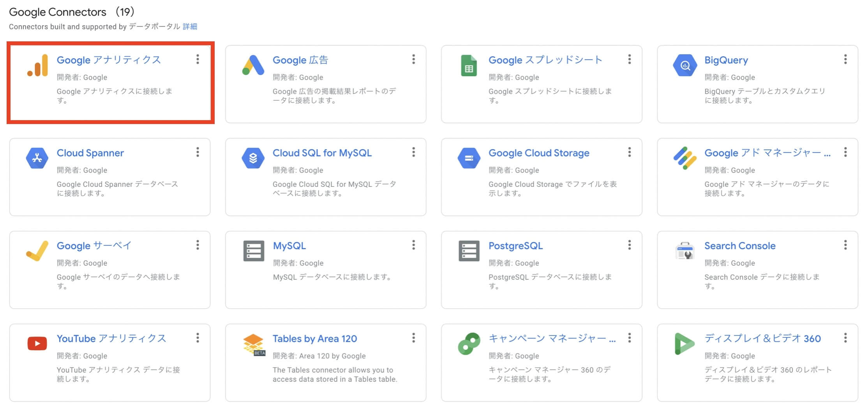Open more options for Google サーベイ
This screenshot has height=408, width=868.
pos(198,245)
